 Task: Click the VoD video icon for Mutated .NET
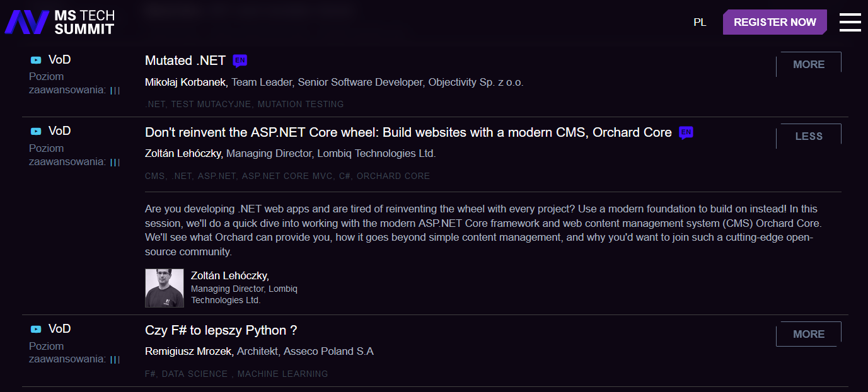36,60
